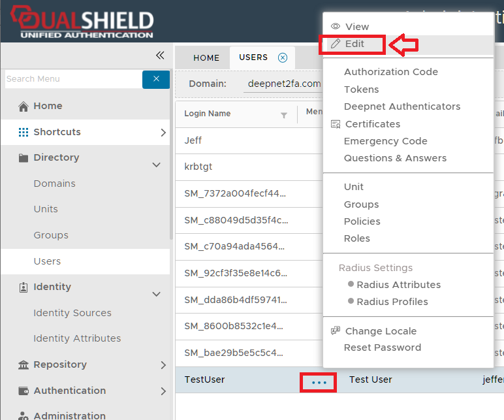Click the Shortcuts grid icon
Viewport: 504px width, 420px height.
click(x=24, y=132)
